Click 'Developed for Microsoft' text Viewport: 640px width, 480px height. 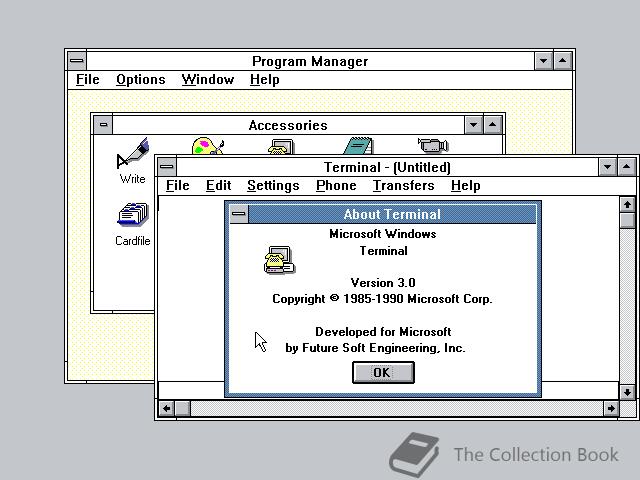[383, 332]
